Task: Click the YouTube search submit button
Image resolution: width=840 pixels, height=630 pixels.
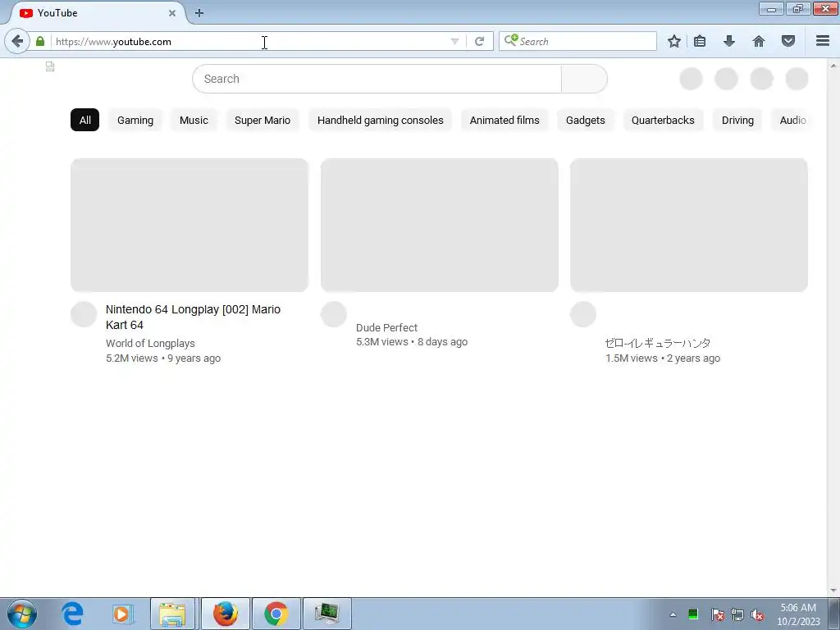Action: (584, 79)
